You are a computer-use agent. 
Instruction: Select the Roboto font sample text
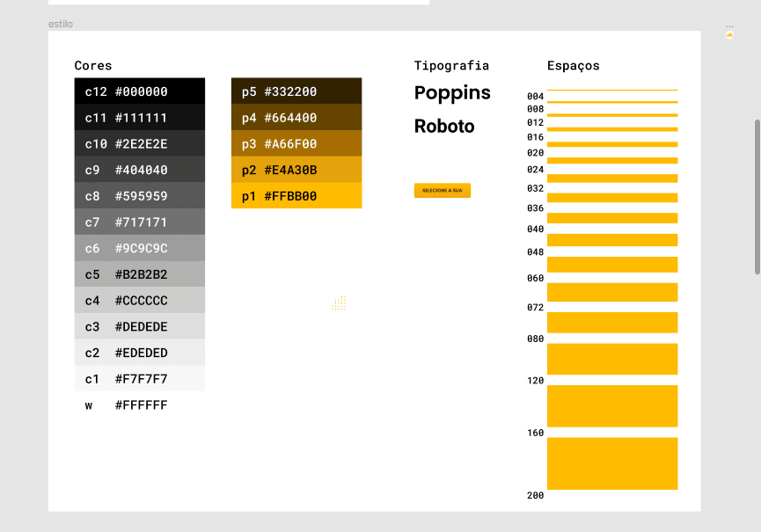444,127
